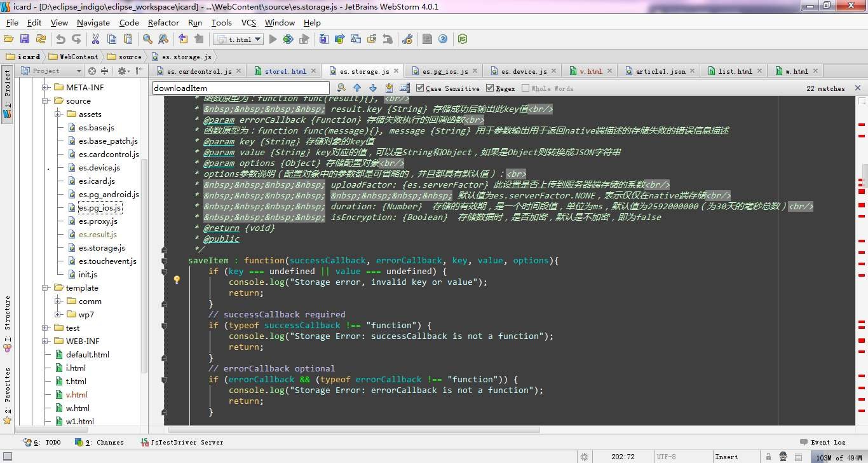Click the Undo arrow in toolbar
This screenshot has height=463, width=868.
pos(60,39)
